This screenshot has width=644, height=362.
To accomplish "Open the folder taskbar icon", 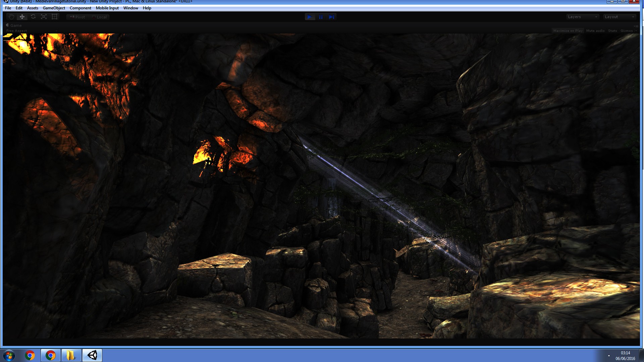I will (71, 355).
